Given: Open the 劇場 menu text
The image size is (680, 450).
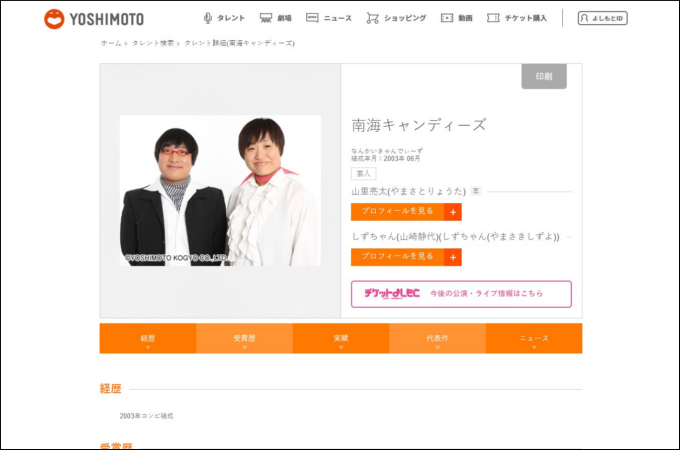Looking at the screenshot, I should coord(284,18).
